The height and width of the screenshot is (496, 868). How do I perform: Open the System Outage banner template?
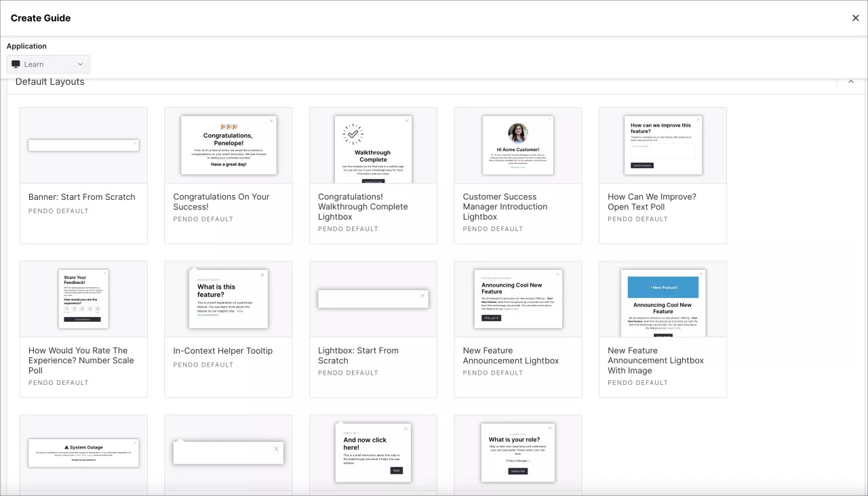click(83, 453)
